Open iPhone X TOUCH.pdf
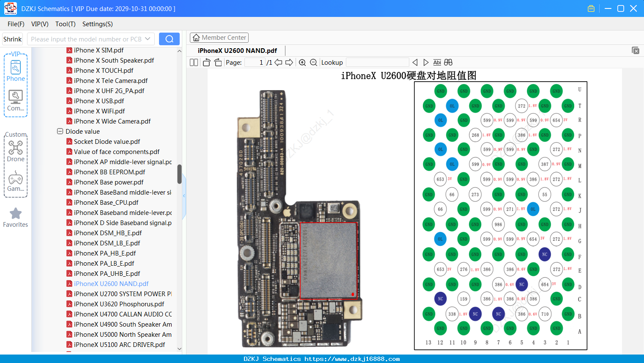Viewport: 644px width, 363px height. [x=104, y=71]
